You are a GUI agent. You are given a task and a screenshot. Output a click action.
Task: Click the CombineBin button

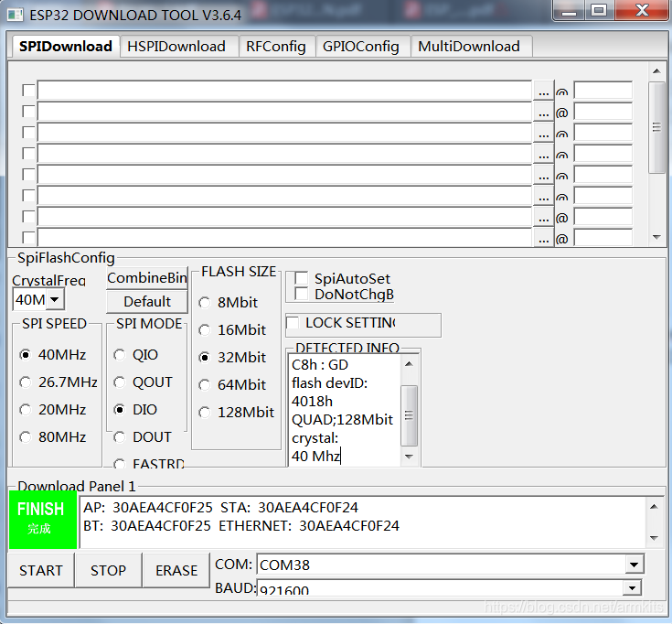point(147,278)
